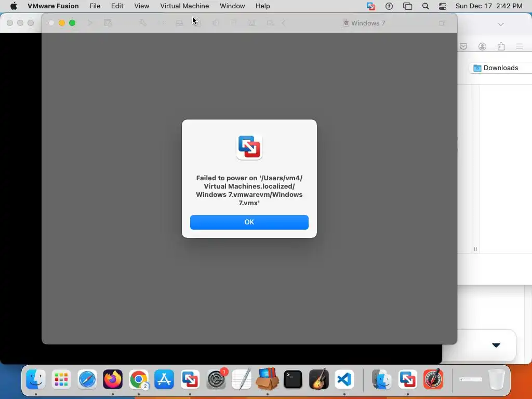Image resolution: width=532 pixels, height=399 pixels.
Task: Click the double Finder-face icon in the Dock
Action: 382,379
